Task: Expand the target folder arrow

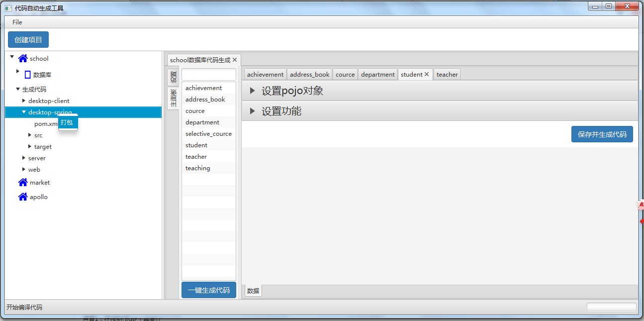Action: pyautogui.click(x=30, y=146)
